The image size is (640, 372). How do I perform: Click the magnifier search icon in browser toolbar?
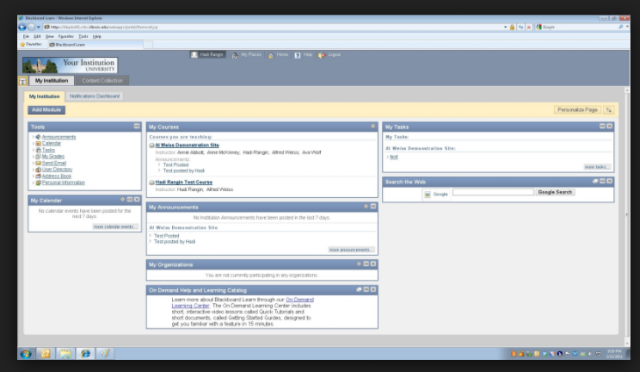click(x=621, y=27)
